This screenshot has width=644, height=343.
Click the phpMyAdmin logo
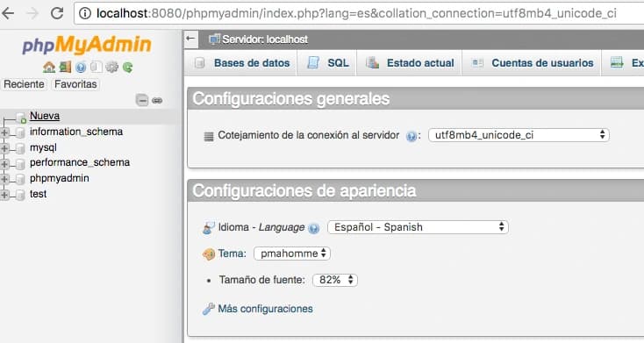pyautogui.click(x=87, y=45)
